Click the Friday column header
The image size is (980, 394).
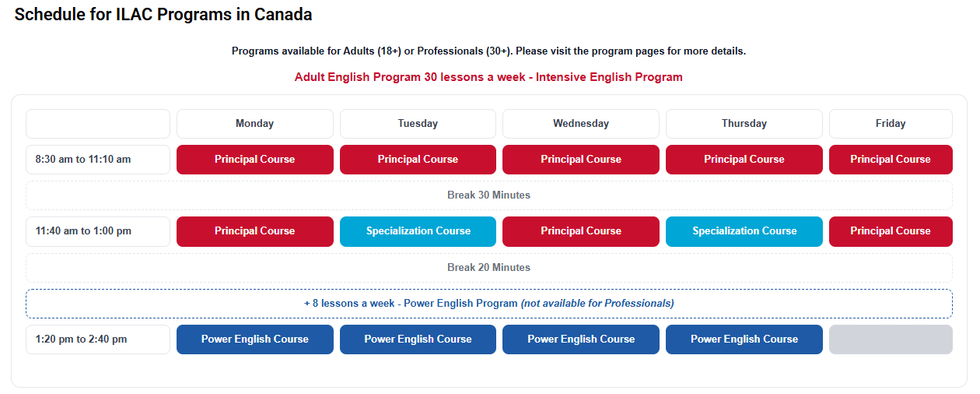click(x=891, y=124)
